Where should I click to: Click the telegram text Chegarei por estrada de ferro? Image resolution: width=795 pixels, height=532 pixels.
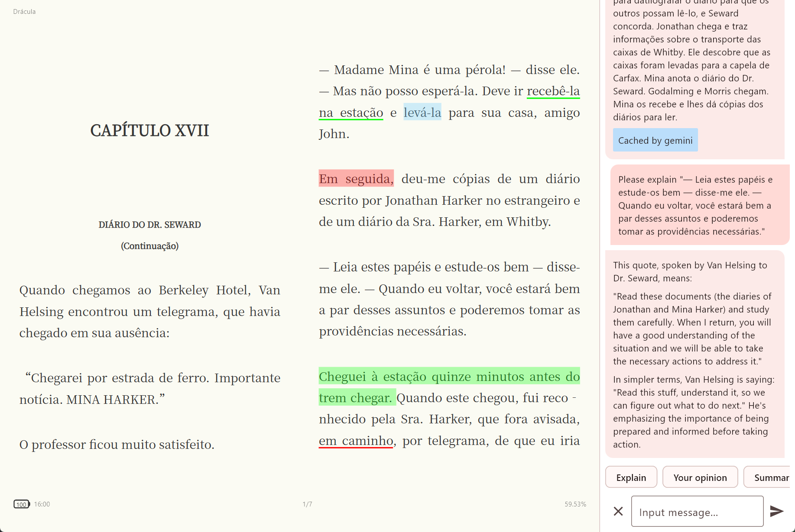coord(150,388)
